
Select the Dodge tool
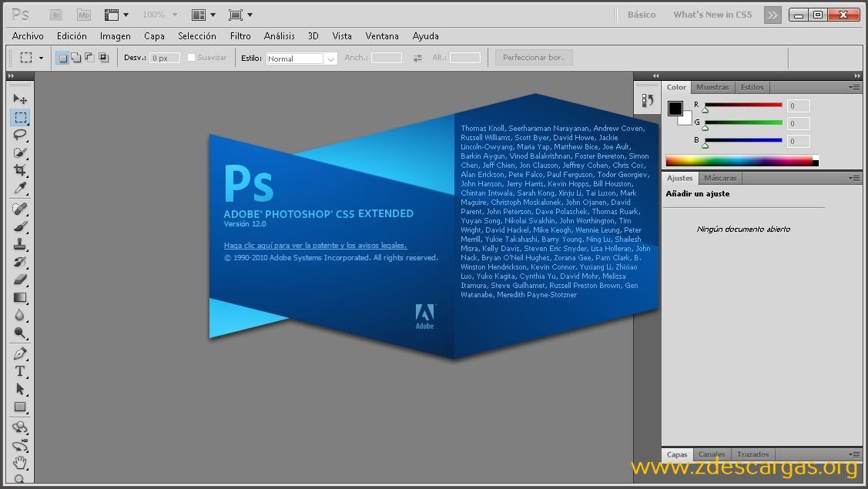(x=20, y=333)
